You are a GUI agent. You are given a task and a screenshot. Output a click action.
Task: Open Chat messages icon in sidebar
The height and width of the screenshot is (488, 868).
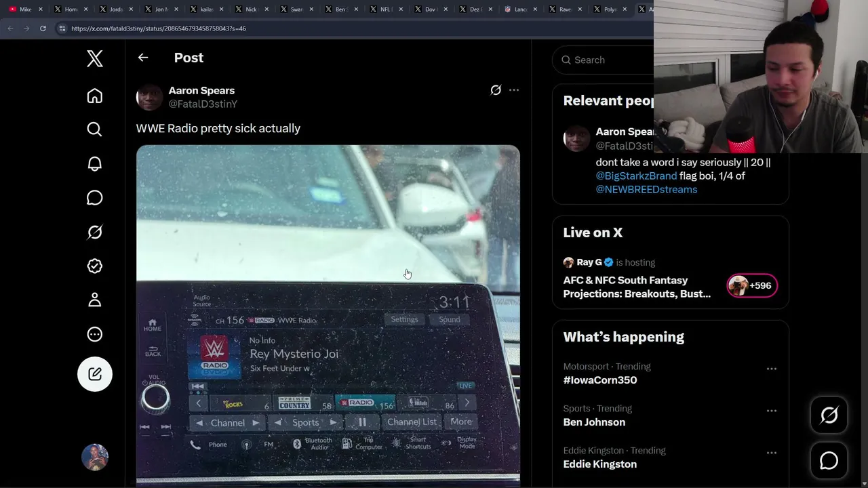click(95, 198)
